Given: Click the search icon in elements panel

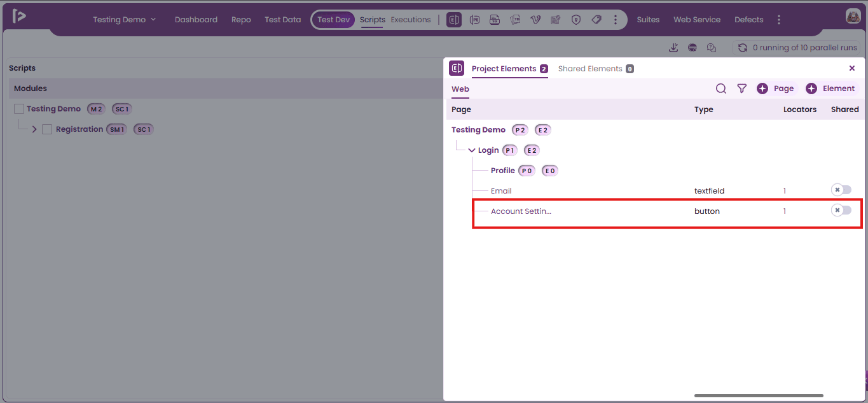Looking at the screenshot, I should (721, 88).
